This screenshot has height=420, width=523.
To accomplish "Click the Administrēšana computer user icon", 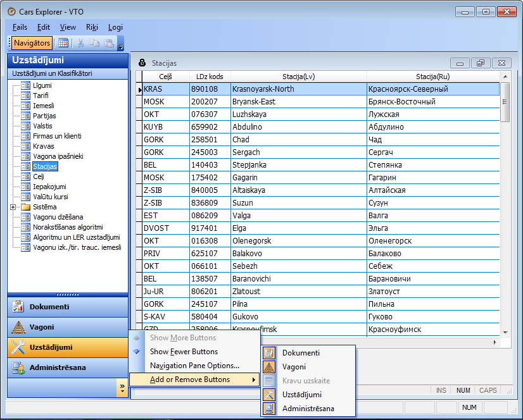I will 18,367.
